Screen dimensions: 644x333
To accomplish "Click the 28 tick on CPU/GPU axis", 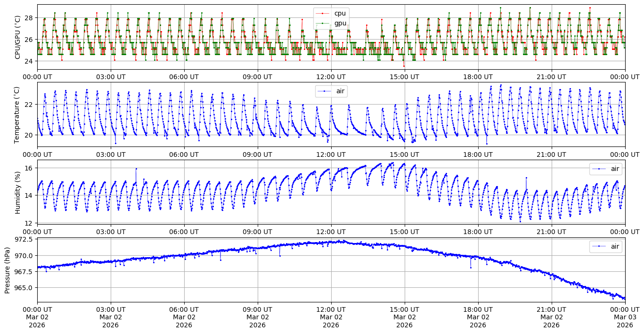I will [x=28, y=18].
